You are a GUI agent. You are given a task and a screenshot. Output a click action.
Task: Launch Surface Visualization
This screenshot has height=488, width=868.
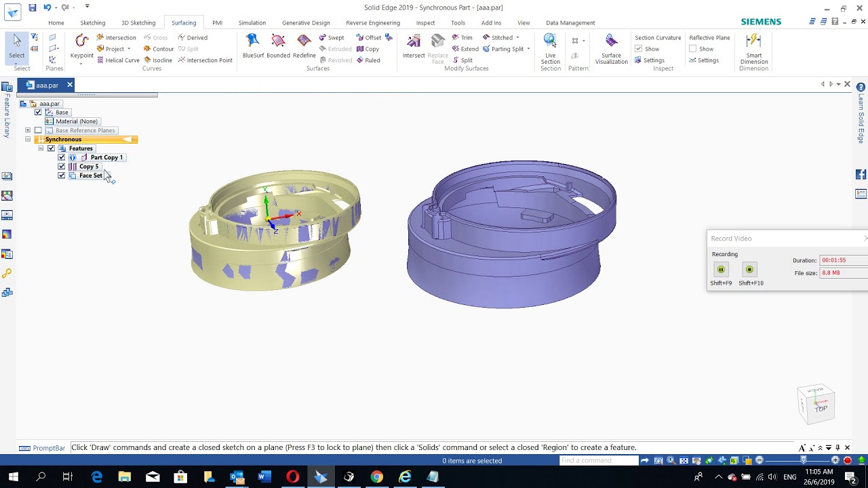(612, 49)
